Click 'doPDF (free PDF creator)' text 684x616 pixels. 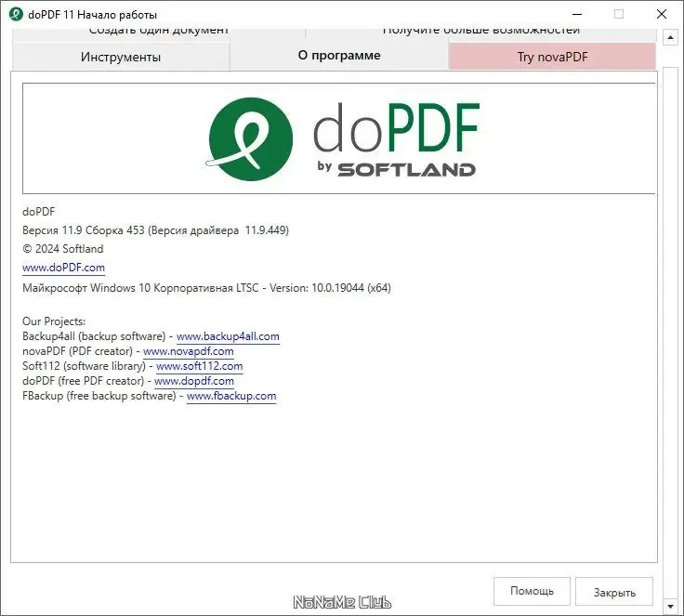84,381
